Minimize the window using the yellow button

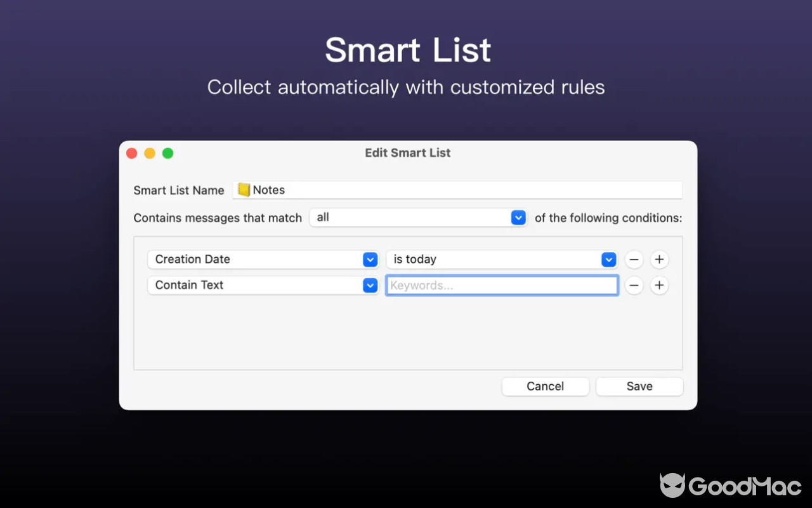coord(150,153)
